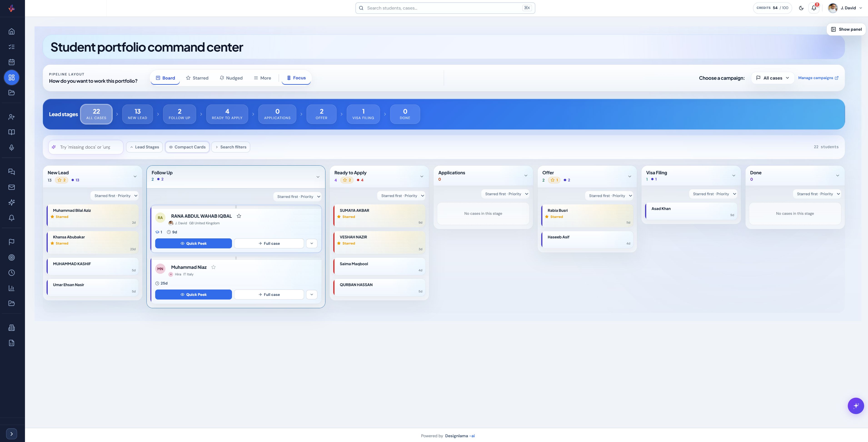868x442 pixels.
Task: Select the 13 New Lead stage
Action: point(137,114)
